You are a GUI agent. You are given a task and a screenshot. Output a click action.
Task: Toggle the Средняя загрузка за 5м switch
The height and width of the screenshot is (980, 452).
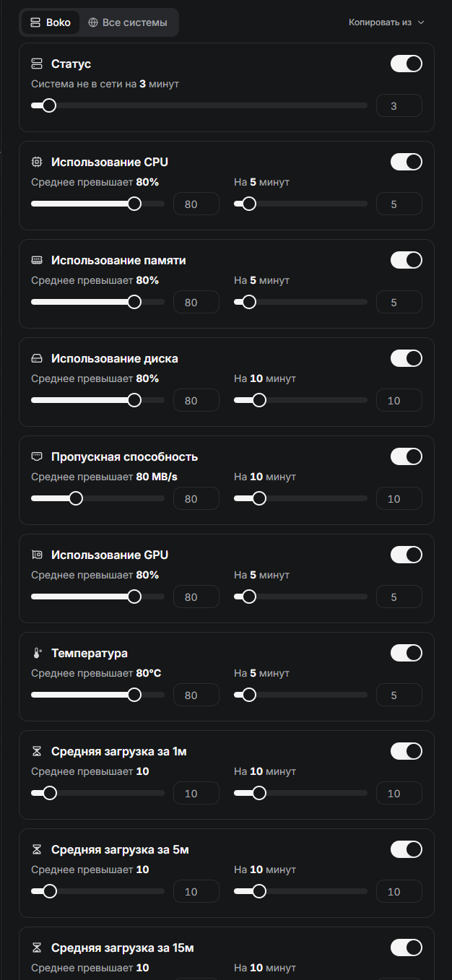(x=406, y=849)
